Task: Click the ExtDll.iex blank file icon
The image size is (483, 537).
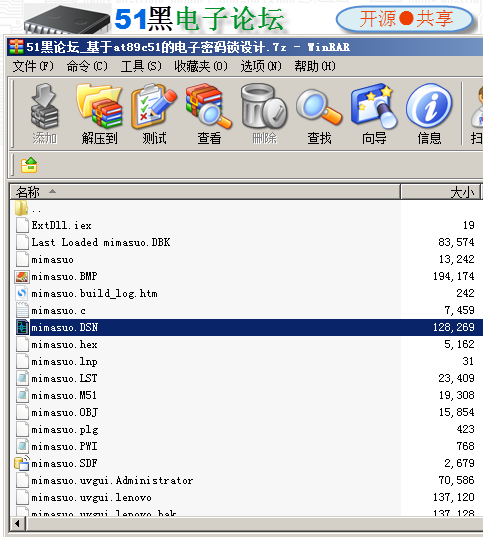Action: click(x=22, y=225)
